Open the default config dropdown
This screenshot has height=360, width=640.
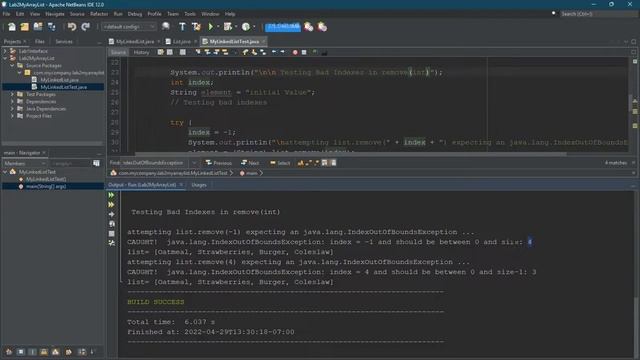(x=129, y=27)
